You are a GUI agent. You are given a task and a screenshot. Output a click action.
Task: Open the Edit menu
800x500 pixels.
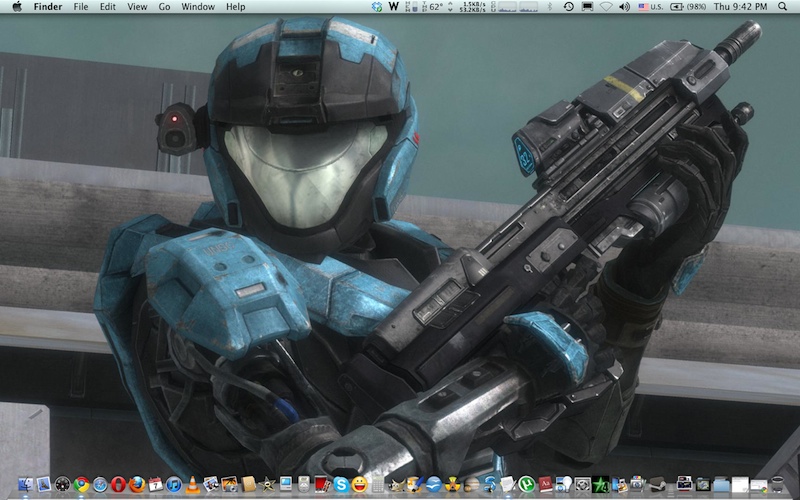click(x=107, y=7)
